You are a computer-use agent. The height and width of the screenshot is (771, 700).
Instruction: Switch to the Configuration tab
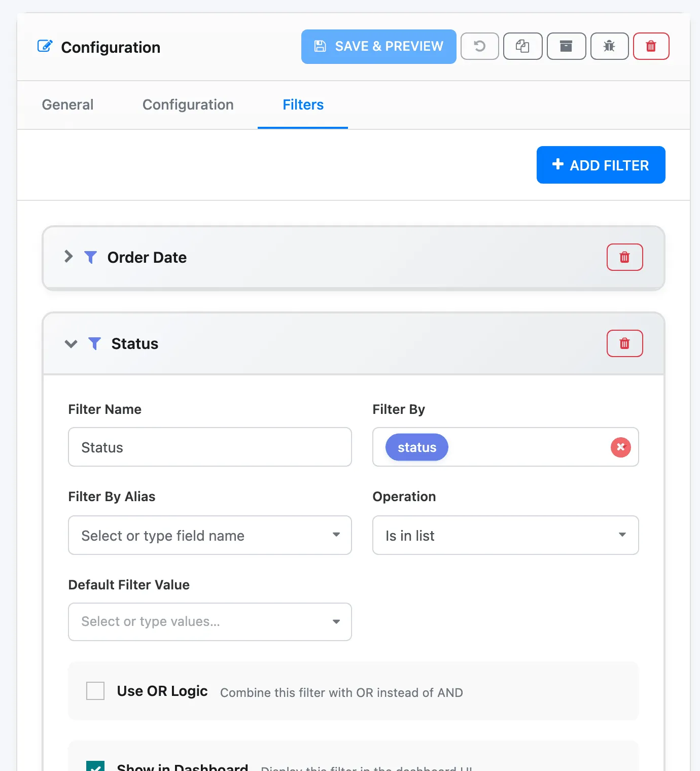188,104
